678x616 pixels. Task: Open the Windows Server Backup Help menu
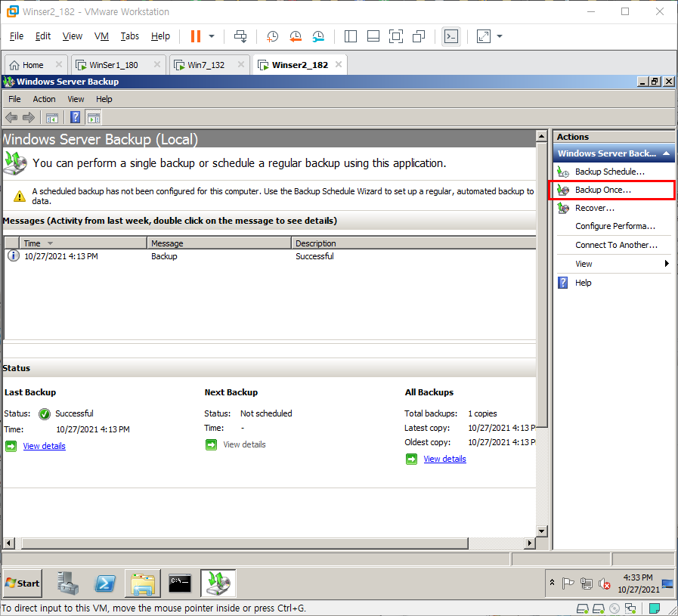(104, 99)
